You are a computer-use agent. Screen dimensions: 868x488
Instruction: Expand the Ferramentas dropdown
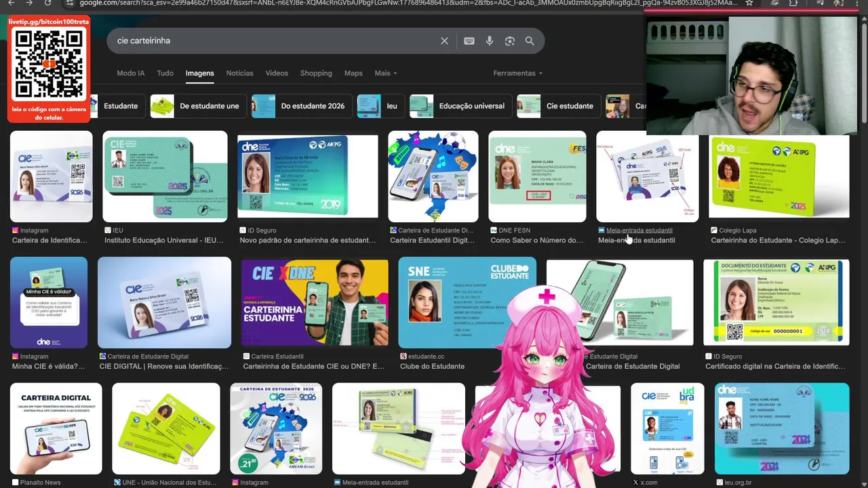point(518,73)
